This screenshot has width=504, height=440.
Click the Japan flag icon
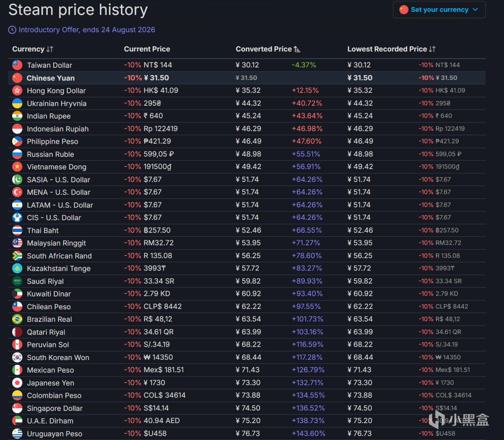[x=17, y=383]
